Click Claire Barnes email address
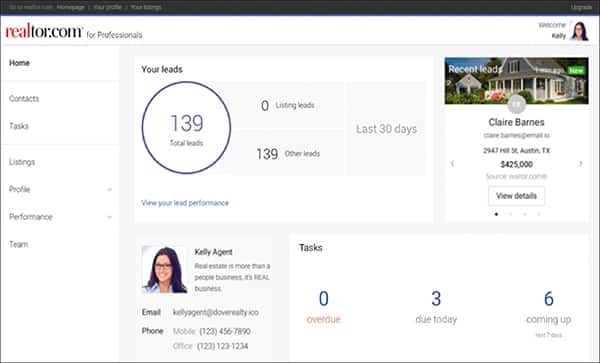 (517, 135)
